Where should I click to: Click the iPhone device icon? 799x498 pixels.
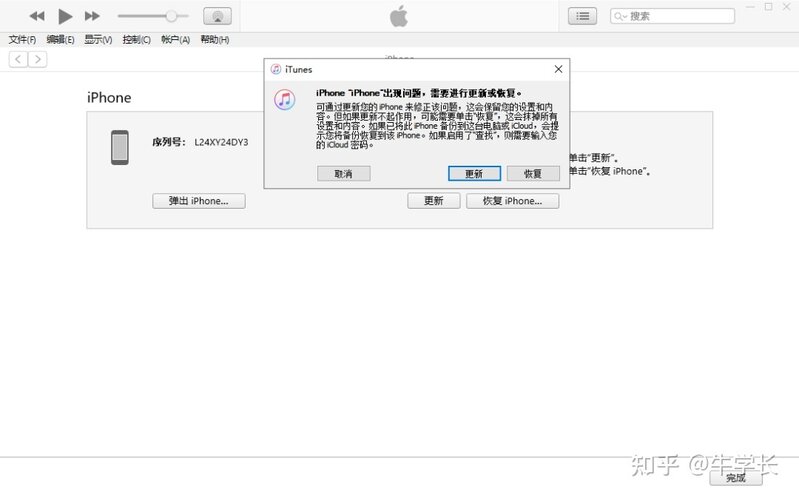pos(120,148)
